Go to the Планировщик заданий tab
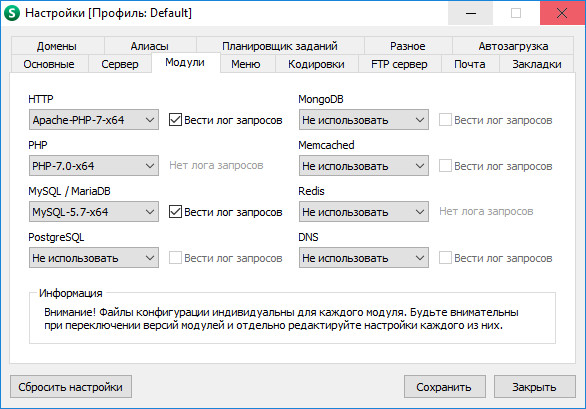This screenshot has height=409, width=586. pyautogui.click(x=280, y=46)
